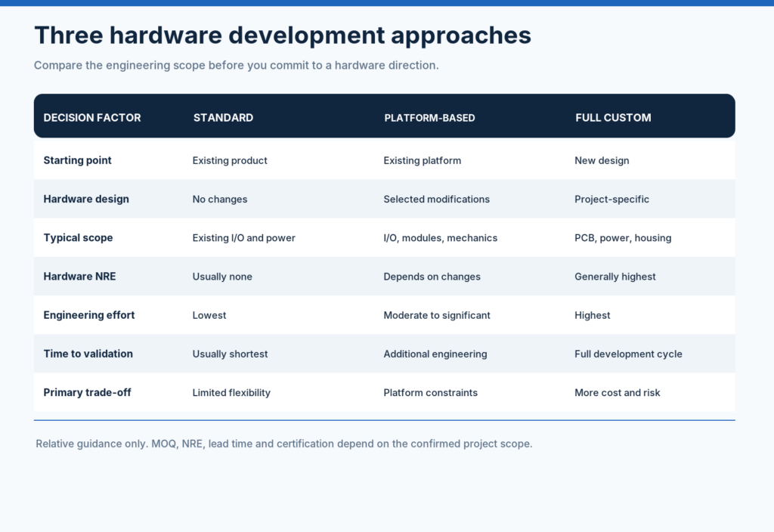Click the 'PLATFORM-BASED' column header
This screenshot has height=532, width=774.
429,117
